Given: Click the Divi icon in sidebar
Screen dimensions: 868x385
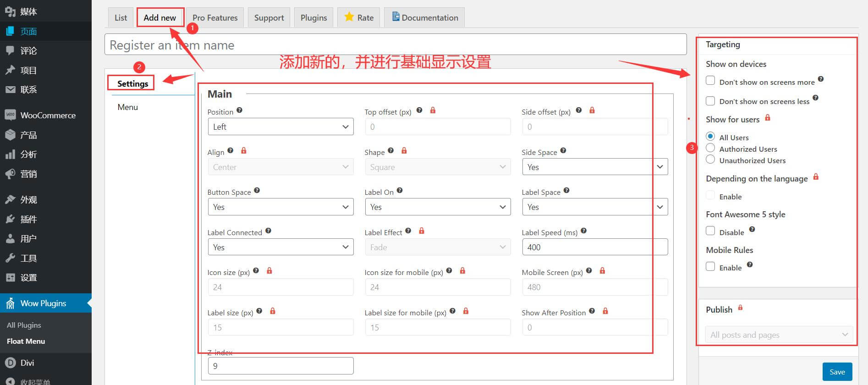Looking at the screenshot, I should point(10,363).
